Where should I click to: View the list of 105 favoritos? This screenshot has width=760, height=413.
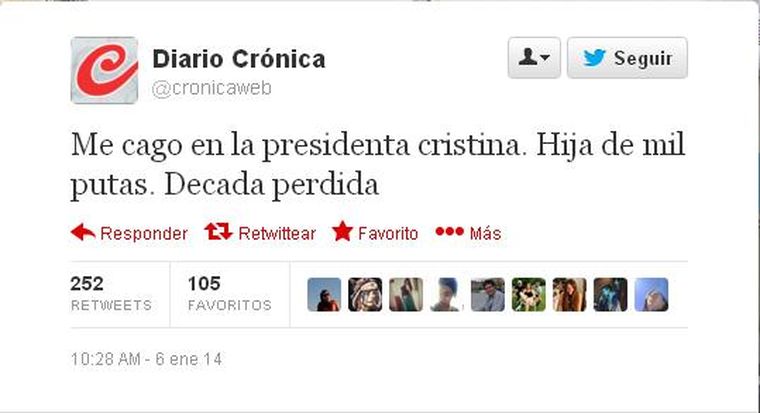tap(230, 293)
